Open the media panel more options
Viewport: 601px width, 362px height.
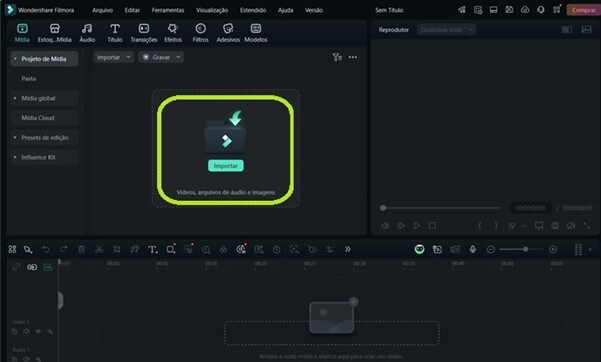tap(353, 57)
